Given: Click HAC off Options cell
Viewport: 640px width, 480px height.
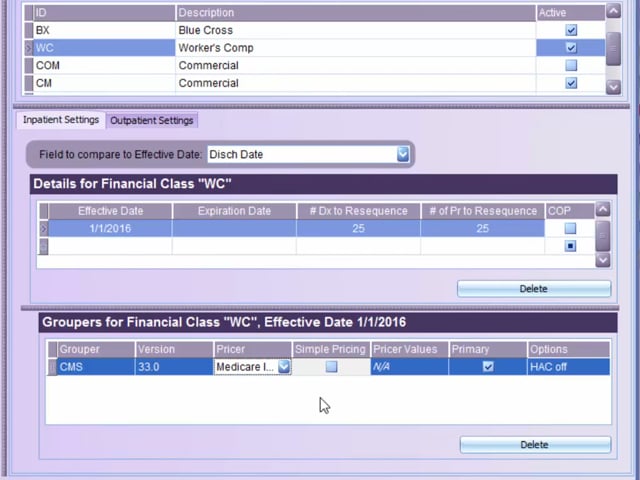Looking at the screenshot, I should tap(569, 367).
